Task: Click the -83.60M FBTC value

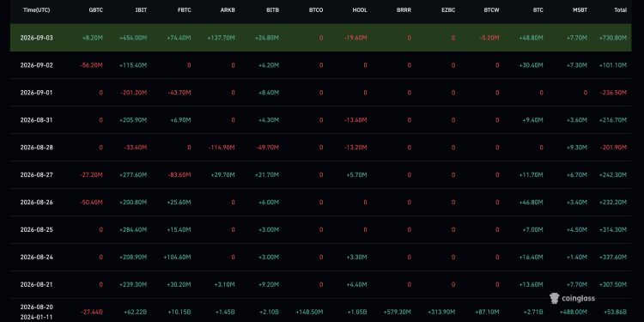Action: coord(179,175)
